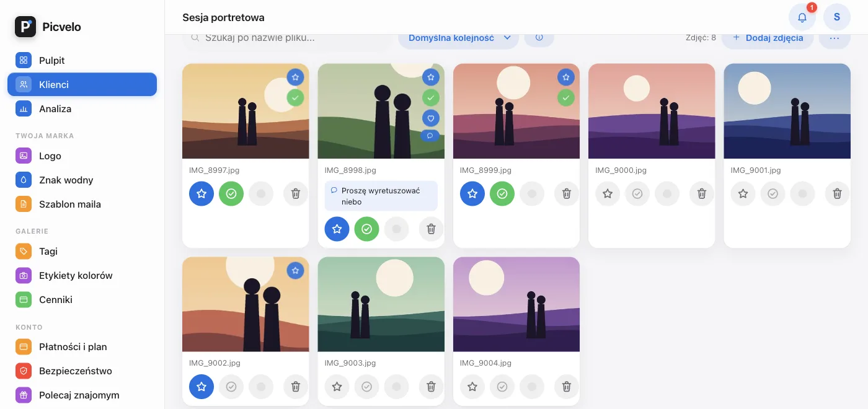Toggle approval check on IMG_8999.jpg
This screenshot has width=868, height=409.
[x=502, y=194]
